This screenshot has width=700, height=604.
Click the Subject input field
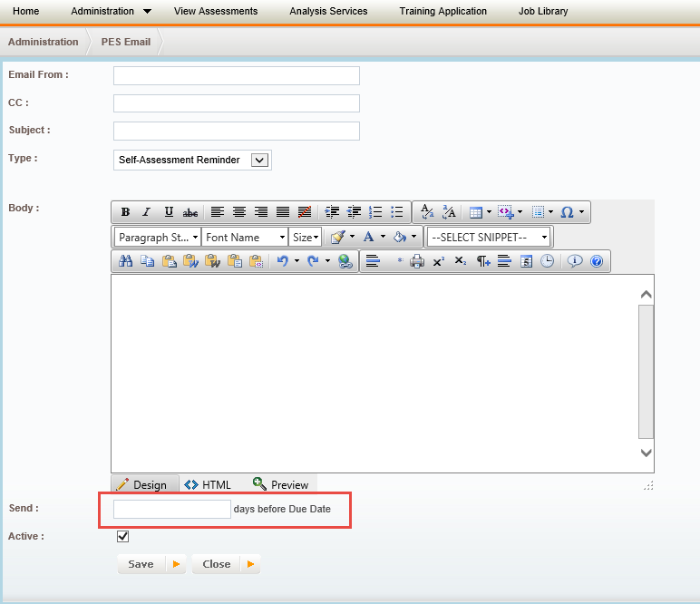click(x=236, y=131)
